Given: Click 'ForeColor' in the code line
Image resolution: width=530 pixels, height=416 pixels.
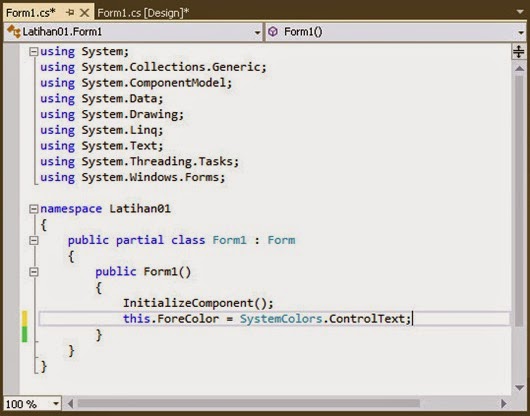Looking at the screenshot, I should (188, 319).
